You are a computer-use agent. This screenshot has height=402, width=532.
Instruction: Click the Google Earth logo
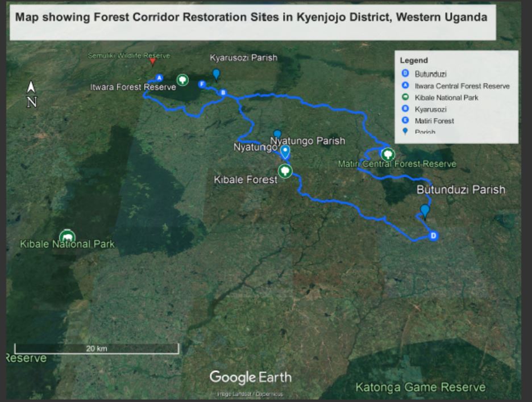tap(250, 377)
